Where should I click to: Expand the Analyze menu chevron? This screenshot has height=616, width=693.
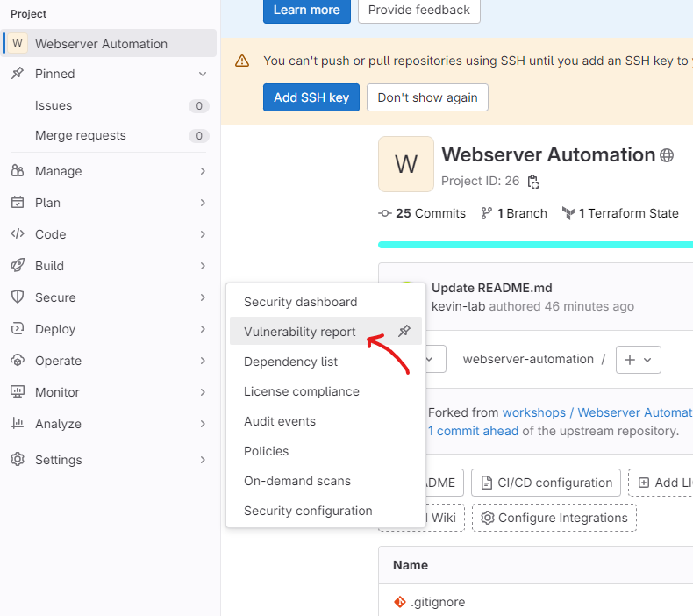click(x=203, y=424)
